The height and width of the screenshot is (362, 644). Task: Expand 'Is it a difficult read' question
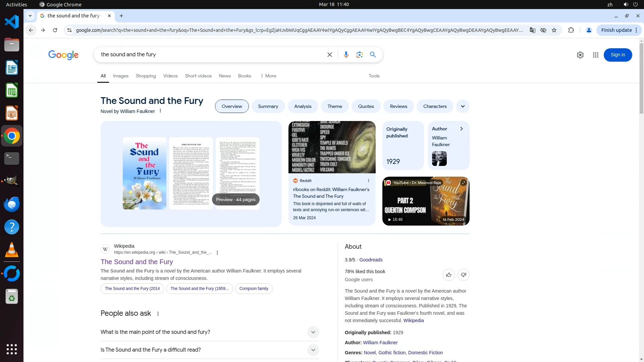(x=313, y=350)
